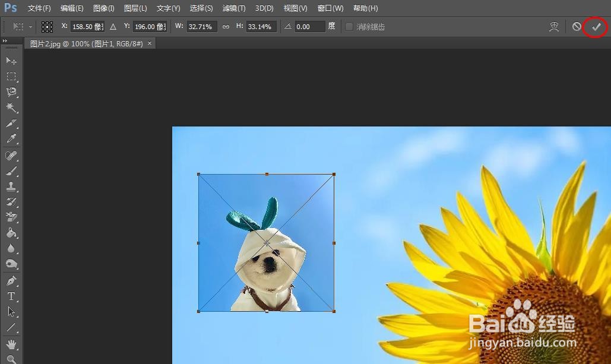The width and height of the screenshot is (611, 364).
Task: Open the 视图(V) menu
Action: 295,8
